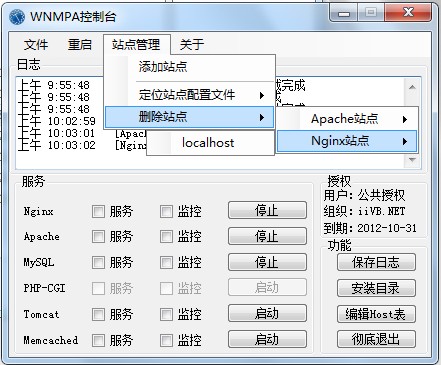Click 用户: 公共授权 text
Viewport: 441px width, 365px height.
tap(364, 195)
